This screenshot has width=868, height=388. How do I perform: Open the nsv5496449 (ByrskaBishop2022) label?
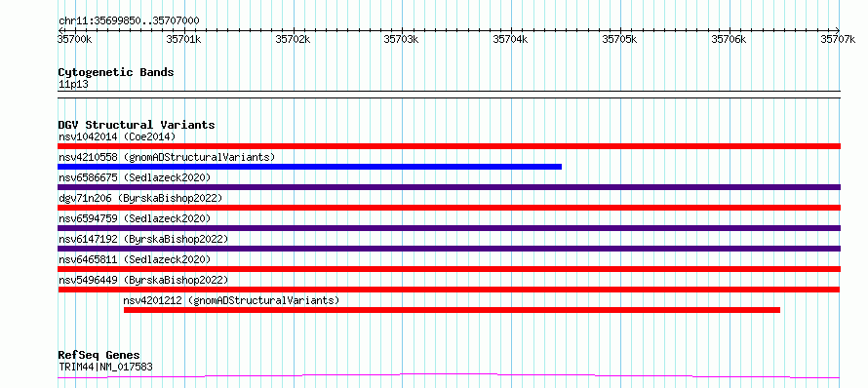[x=143, y=280]
